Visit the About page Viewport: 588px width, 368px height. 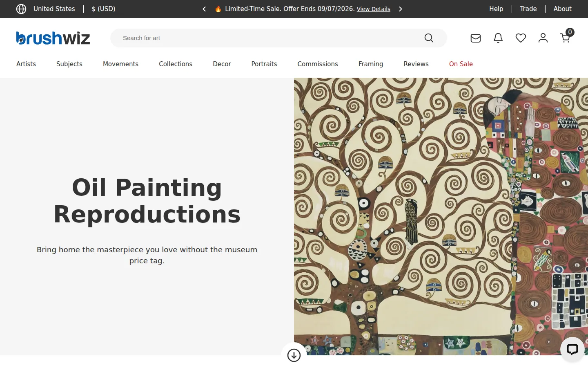point(562,9)
